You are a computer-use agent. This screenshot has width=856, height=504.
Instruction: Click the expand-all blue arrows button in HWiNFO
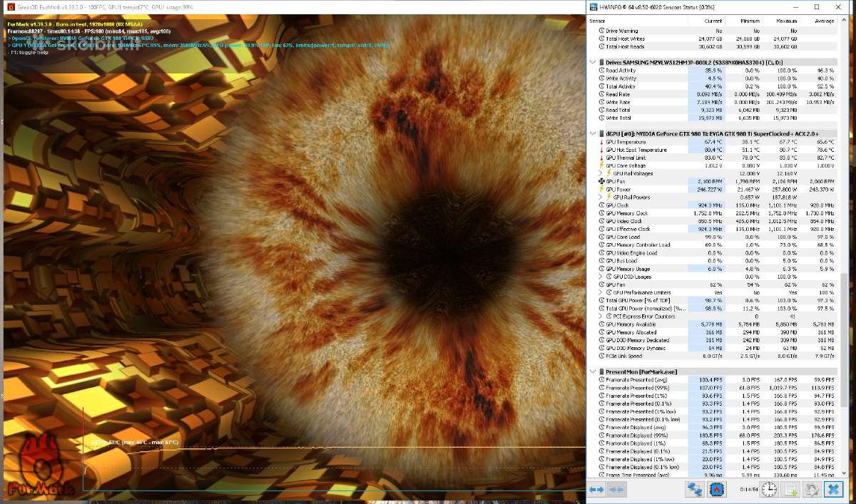597,490
